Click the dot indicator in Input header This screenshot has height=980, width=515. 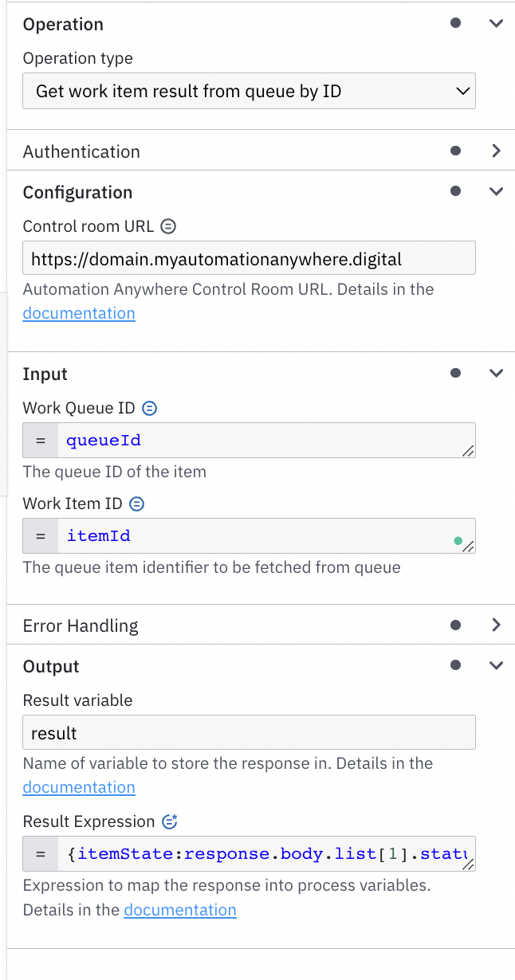pos(455,373)
